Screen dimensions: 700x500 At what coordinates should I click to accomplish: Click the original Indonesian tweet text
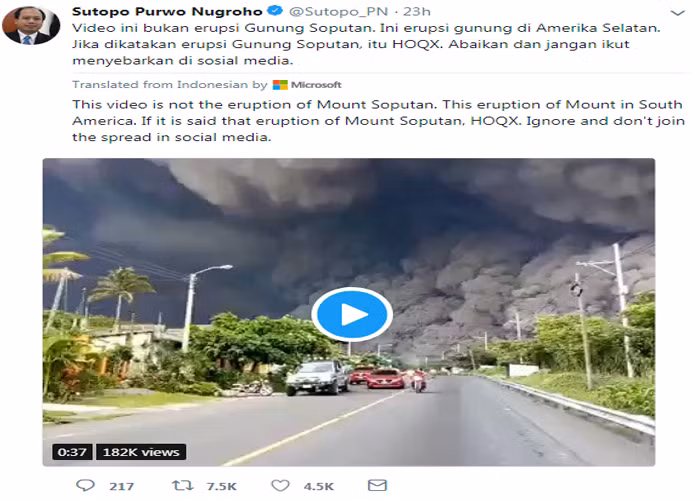coord(366,44)
